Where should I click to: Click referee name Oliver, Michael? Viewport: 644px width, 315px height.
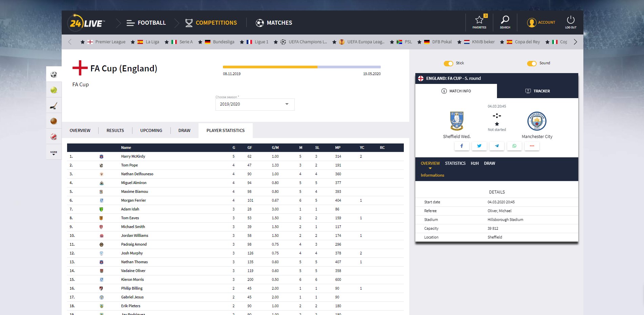point(499,211)
